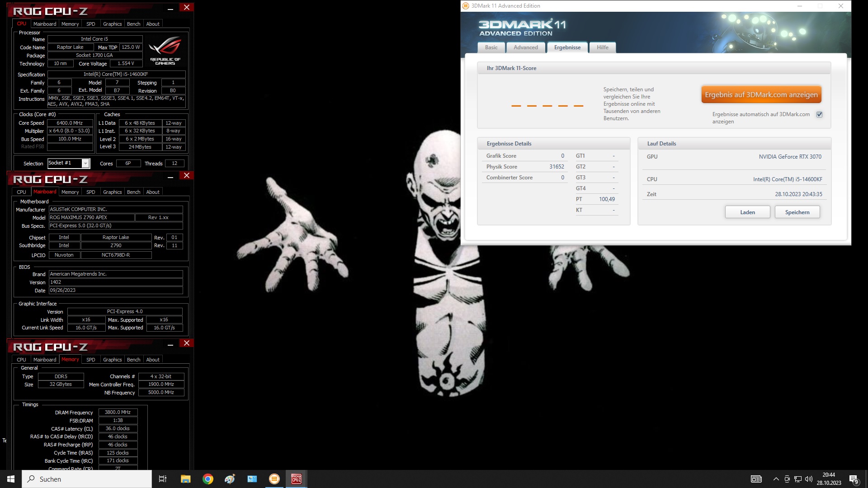Click the Intel(R) Core(TM) i5-14600KF specification field
Screen dimensions: 868x488
pos(116,74)
